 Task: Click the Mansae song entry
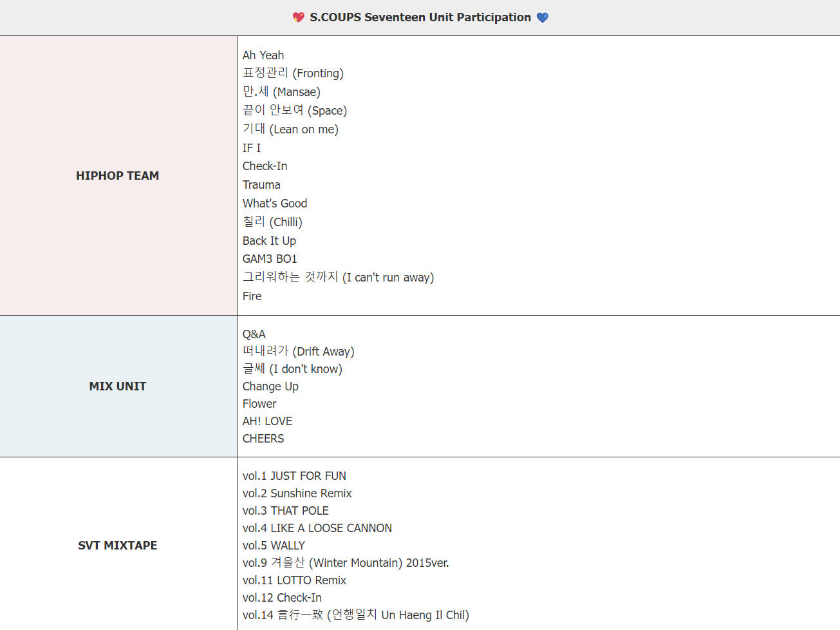coord(281,92)
